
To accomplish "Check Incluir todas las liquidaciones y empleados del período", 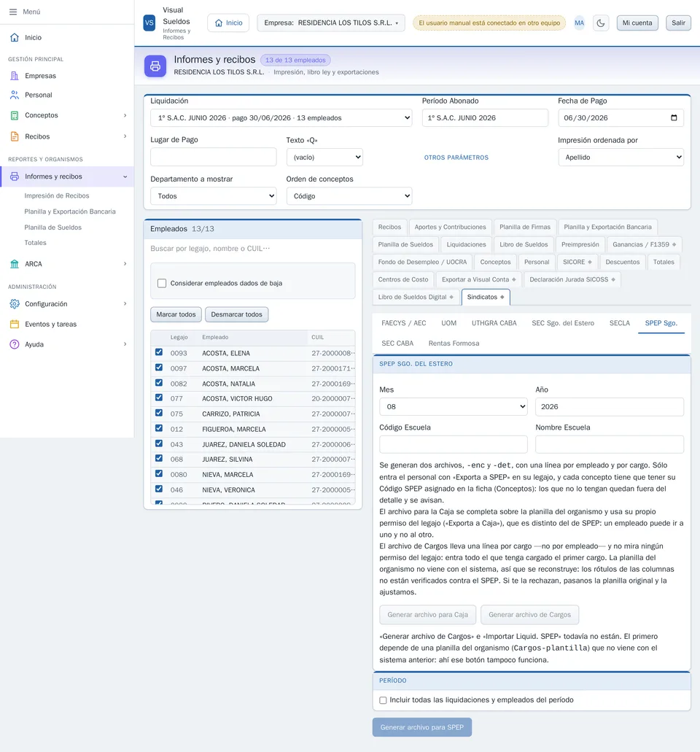I will point(383,700).
